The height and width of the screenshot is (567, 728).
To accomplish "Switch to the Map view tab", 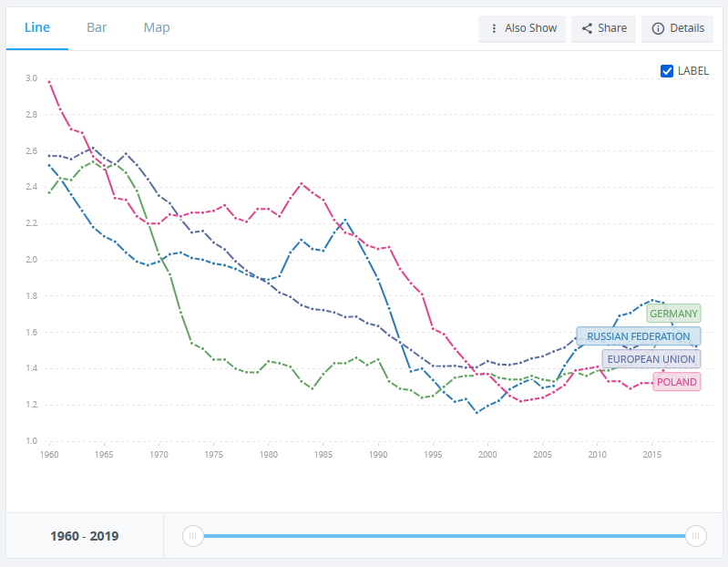I will pyautogui.click(x=157, y=27).
